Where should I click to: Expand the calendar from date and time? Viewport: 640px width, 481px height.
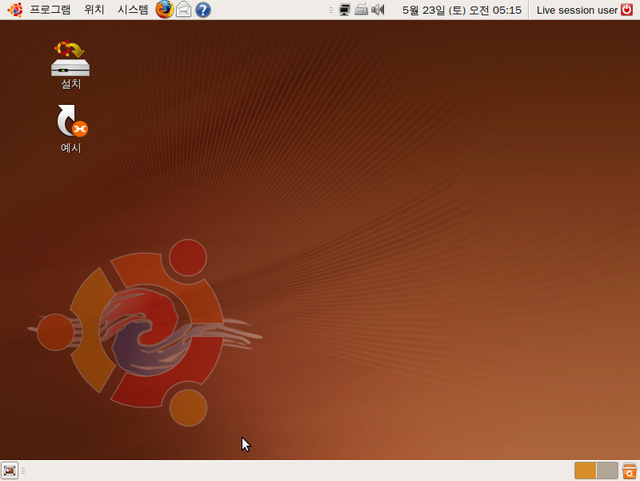pos(461,10)
